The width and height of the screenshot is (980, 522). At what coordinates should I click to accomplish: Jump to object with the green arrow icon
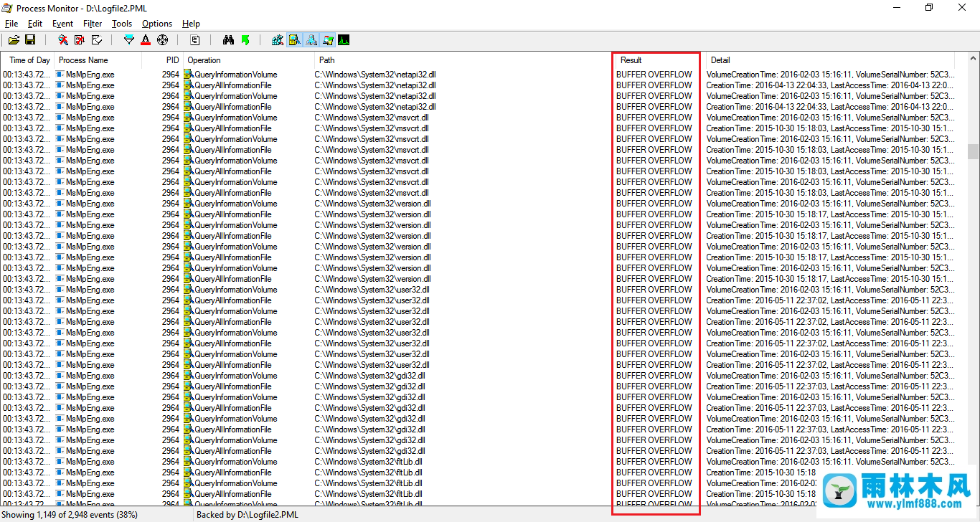tap(245, 40)
